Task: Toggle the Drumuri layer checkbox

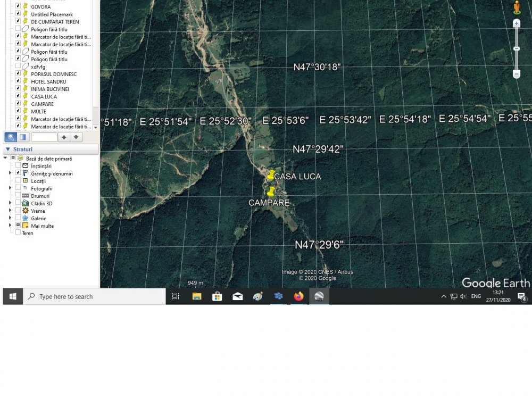Action: pos(18,196)
